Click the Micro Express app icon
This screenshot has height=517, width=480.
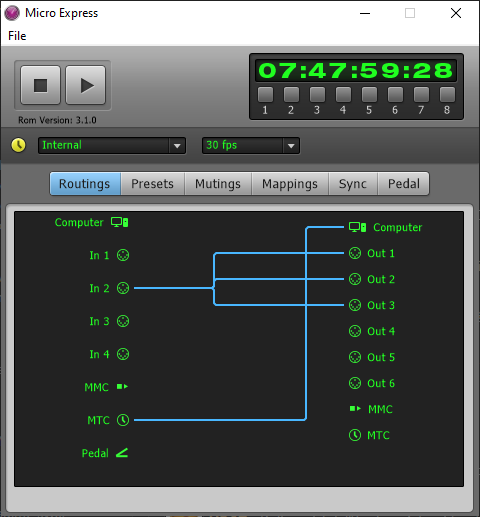tap(12, 13)
